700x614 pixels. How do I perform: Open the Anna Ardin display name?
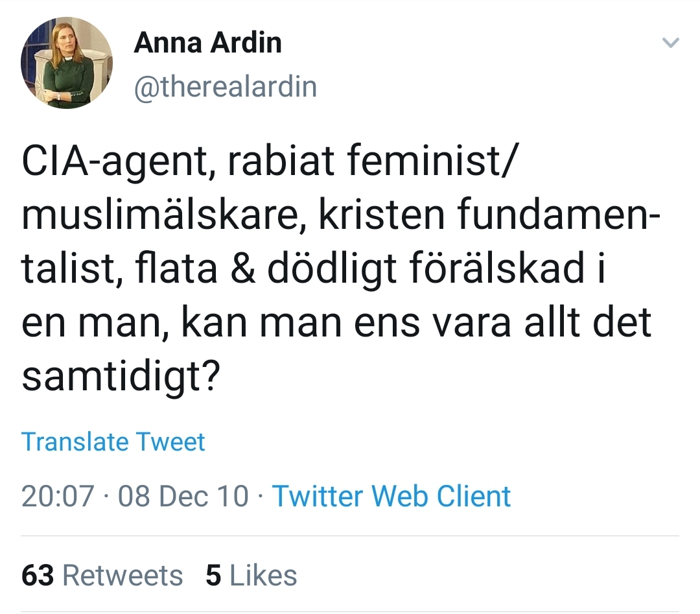207,43
